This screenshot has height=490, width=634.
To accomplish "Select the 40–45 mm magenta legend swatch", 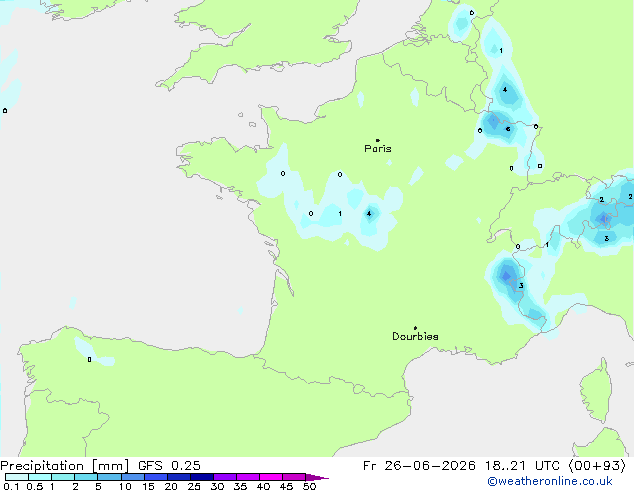I will coord(271,477).
